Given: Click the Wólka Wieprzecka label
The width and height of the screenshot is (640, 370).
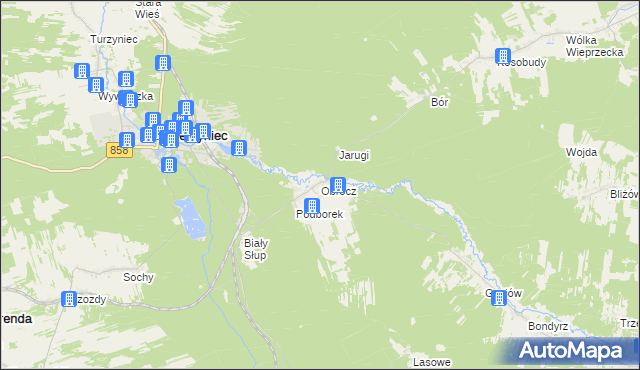Looking at the screenshot, I should 594,46.
